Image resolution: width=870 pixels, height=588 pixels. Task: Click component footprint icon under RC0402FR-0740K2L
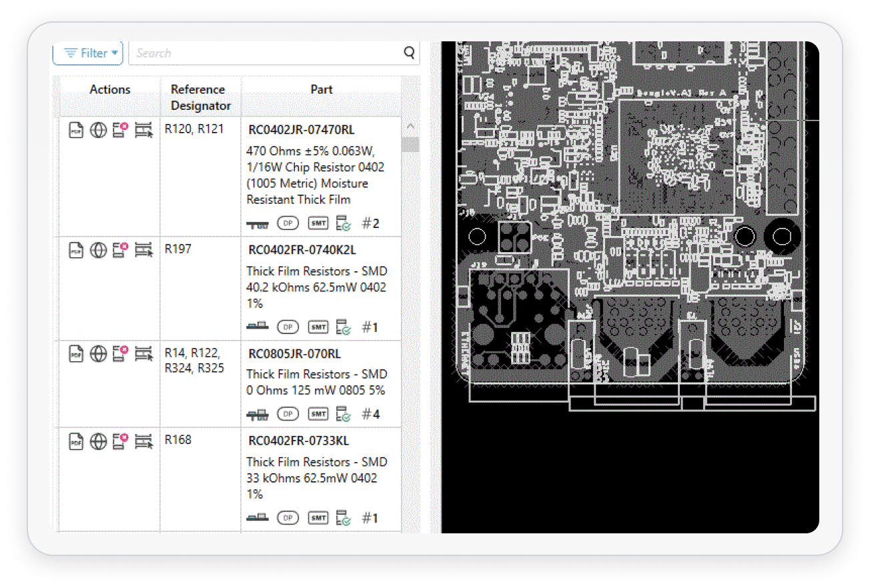(x=258, y=326)
